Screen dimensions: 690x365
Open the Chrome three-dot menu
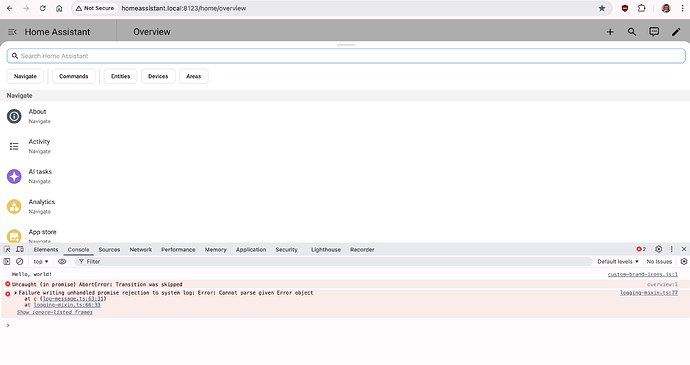point(682,8)
